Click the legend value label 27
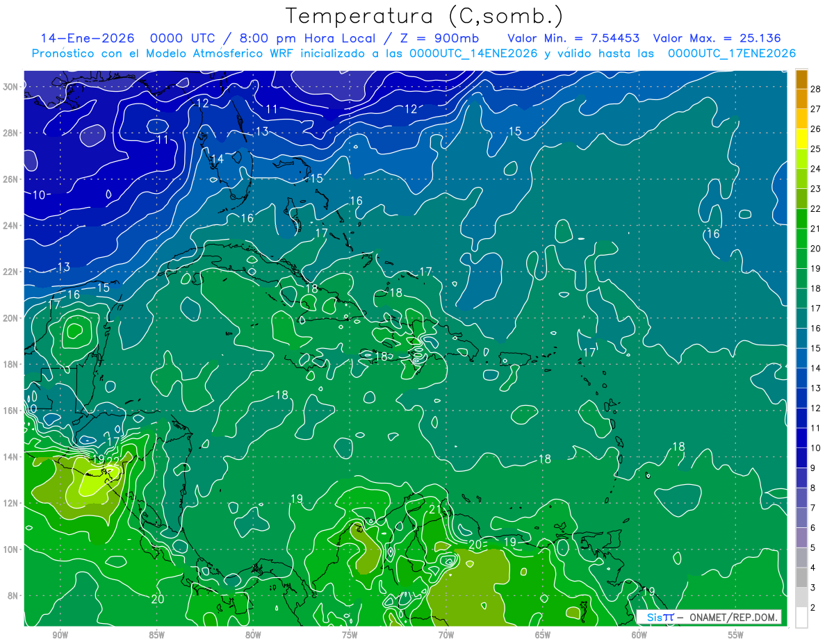The width and height of the screenshot is (834, 644). coord(815,109)
